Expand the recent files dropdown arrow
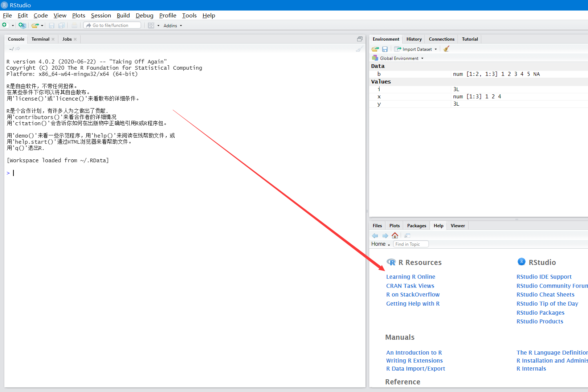 (42, 25)
